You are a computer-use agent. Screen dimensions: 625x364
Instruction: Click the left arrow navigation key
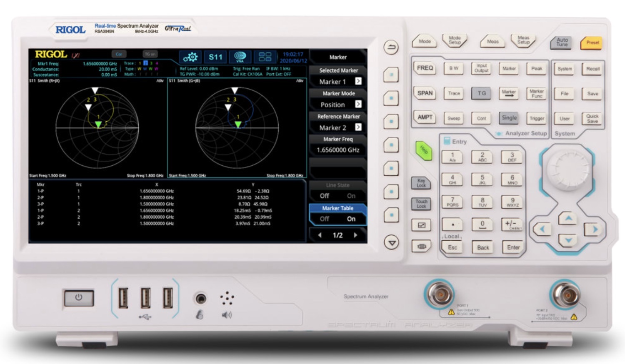click(542, 229)
